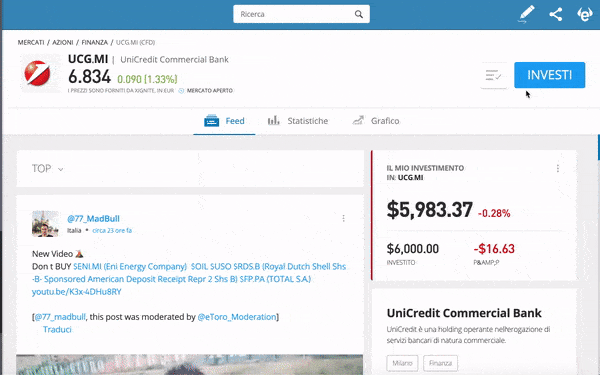
Task: Click the Grafico chart icon
Action: pos(358,121)
